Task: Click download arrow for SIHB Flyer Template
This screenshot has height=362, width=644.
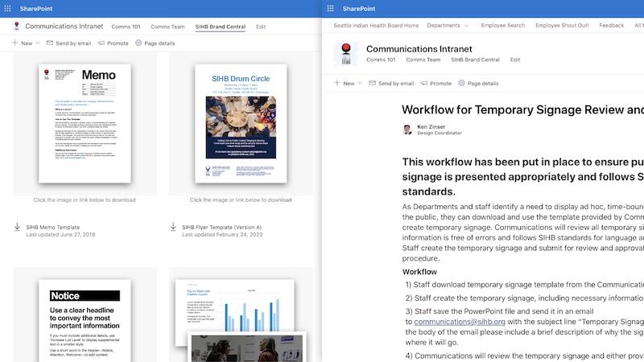Action: tap(173, 227)
